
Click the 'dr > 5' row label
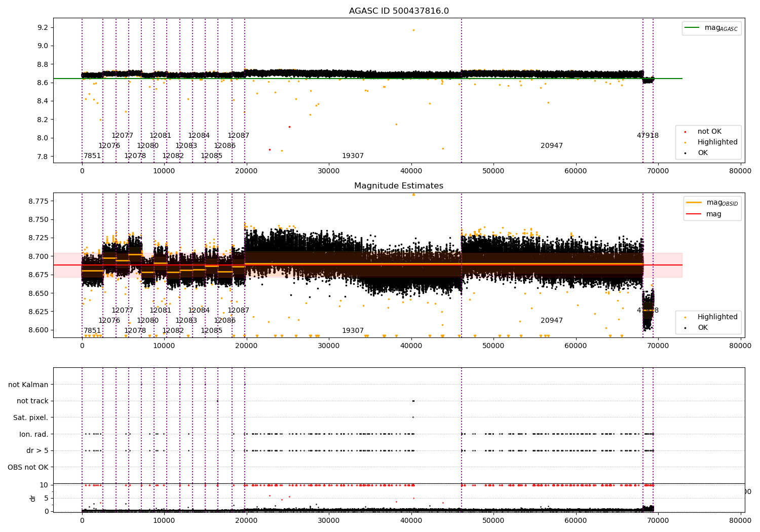(x=37, y=451)
